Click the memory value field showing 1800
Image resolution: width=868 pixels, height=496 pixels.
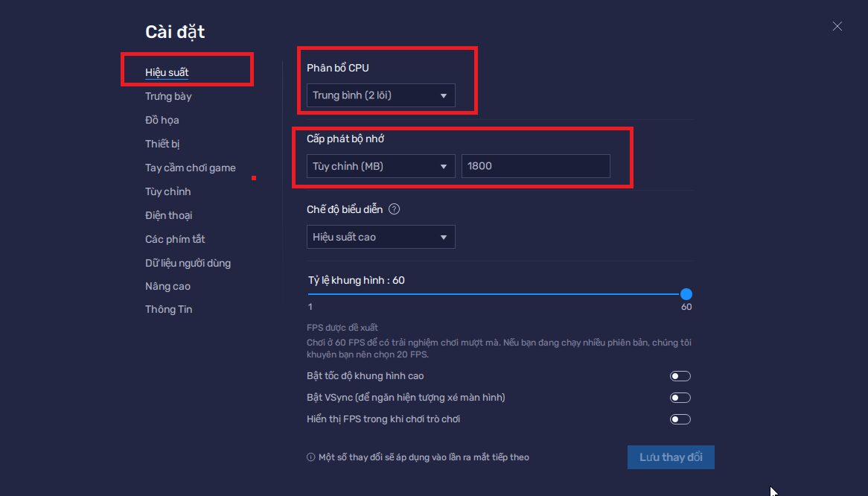(535, 166)
